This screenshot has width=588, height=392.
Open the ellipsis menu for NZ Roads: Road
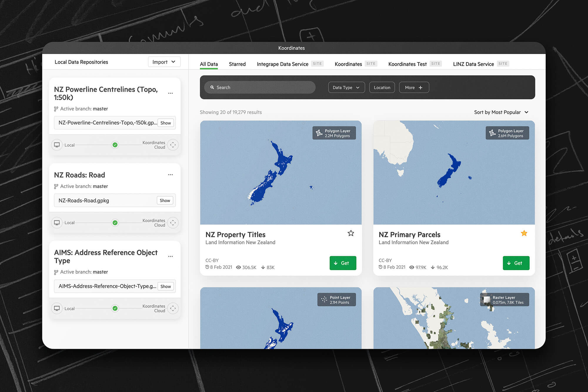(171, 174)
